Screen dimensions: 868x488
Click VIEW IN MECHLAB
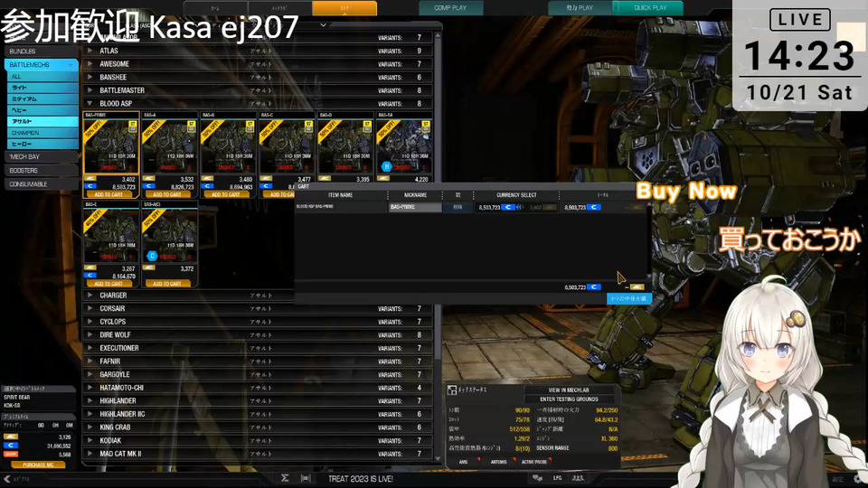coord(569,390)
